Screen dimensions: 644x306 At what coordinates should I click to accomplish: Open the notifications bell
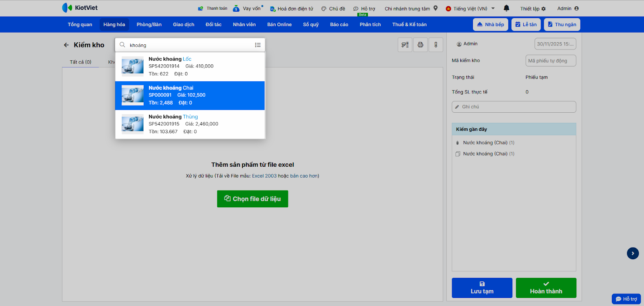coord(506,8)
